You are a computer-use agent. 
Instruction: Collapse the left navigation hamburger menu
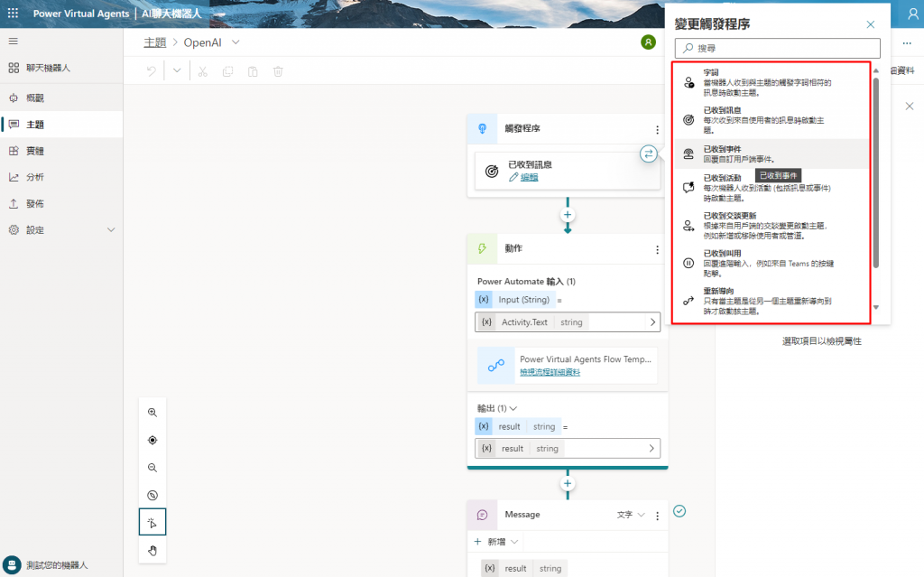[x=13, y=42]
